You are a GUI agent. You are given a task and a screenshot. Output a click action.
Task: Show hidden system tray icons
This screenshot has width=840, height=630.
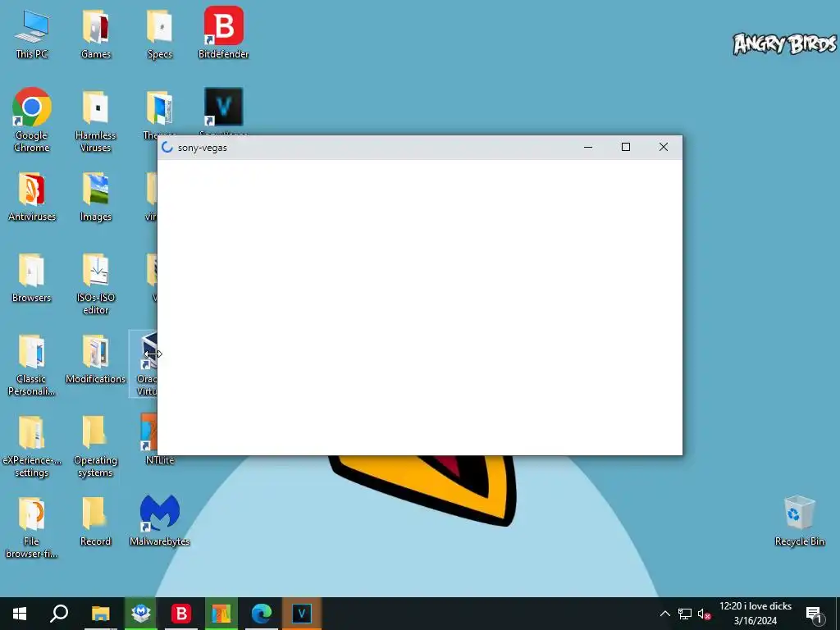point(664,614)
